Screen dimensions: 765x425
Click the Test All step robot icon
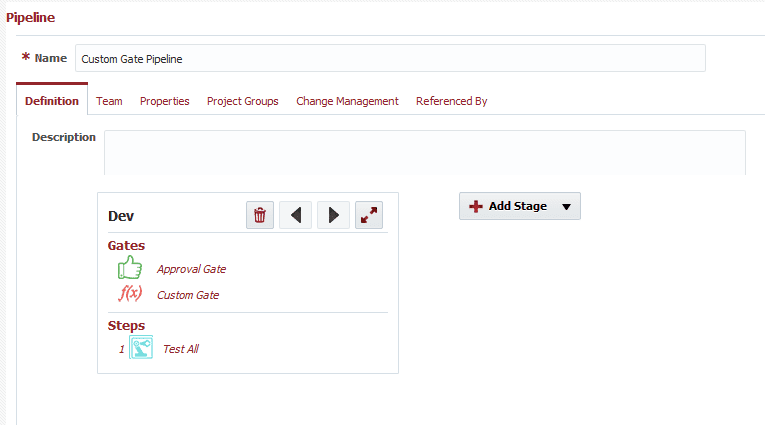point(141,347)
